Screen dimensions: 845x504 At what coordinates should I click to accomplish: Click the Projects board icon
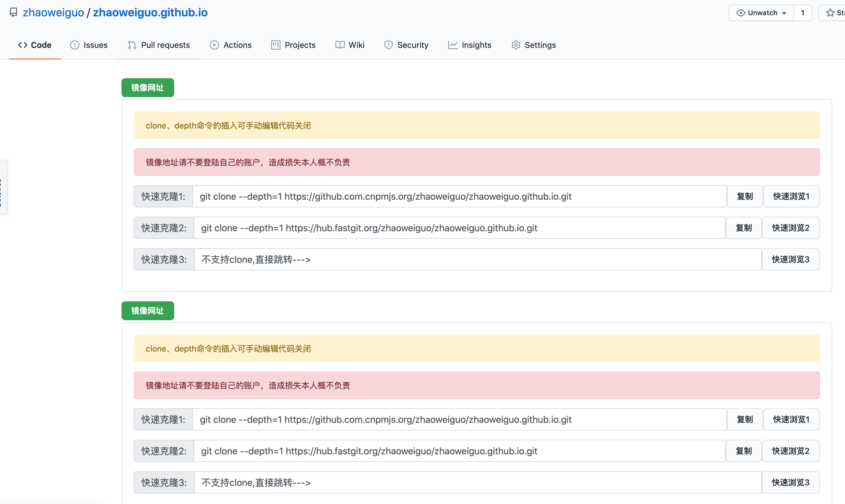[x=276, y=45]
